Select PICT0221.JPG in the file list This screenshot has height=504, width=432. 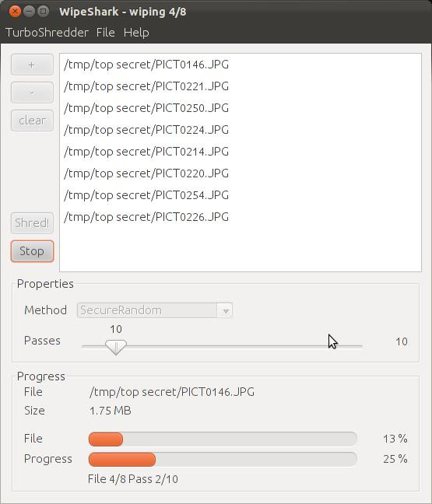241,86
